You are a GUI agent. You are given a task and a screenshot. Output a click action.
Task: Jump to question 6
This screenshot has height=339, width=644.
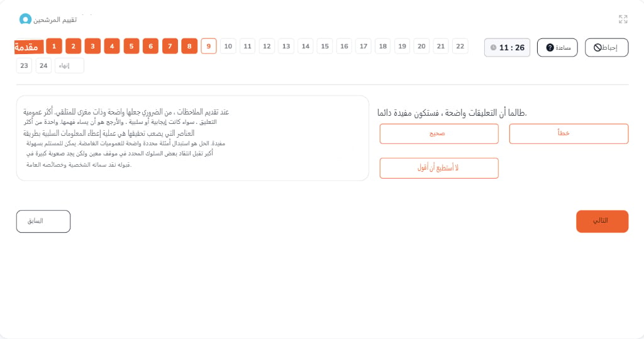(151, 46)
